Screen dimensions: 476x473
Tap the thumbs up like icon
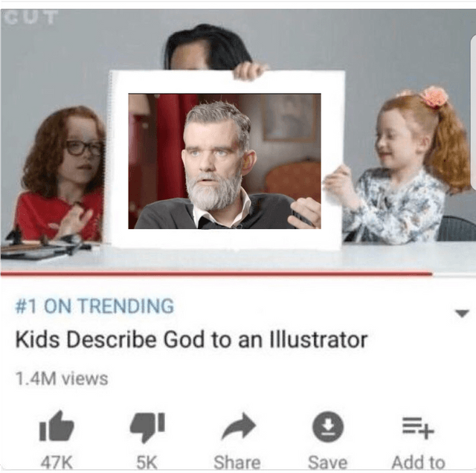[x=57, y=425]
